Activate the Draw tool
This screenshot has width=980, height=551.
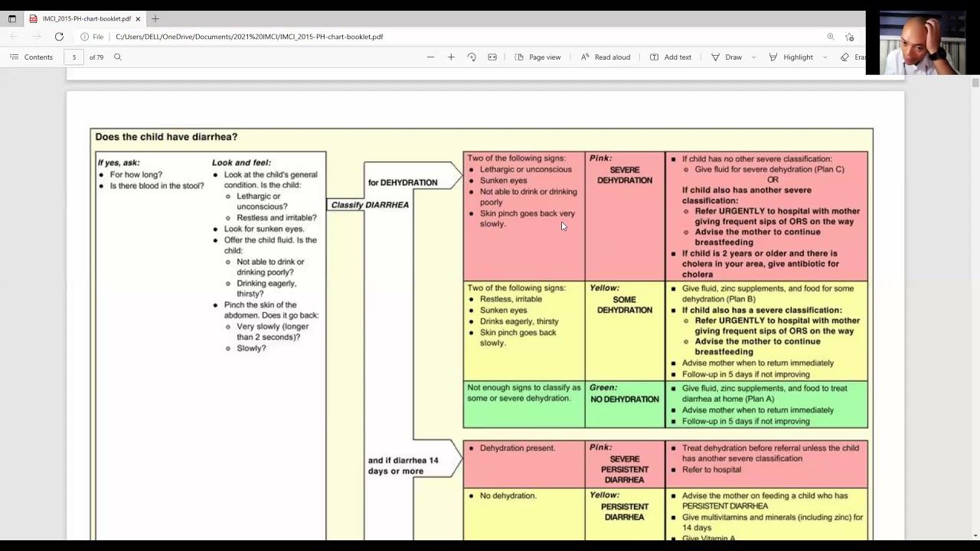727,57
